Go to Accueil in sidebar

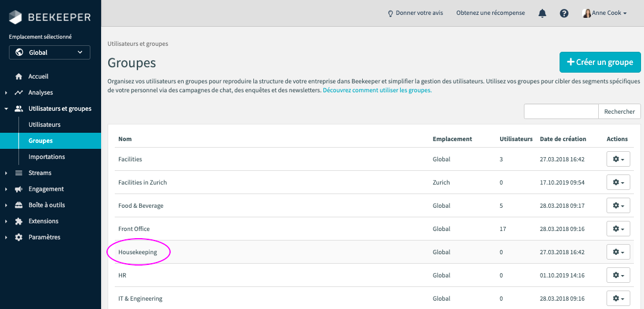[38, 77]
